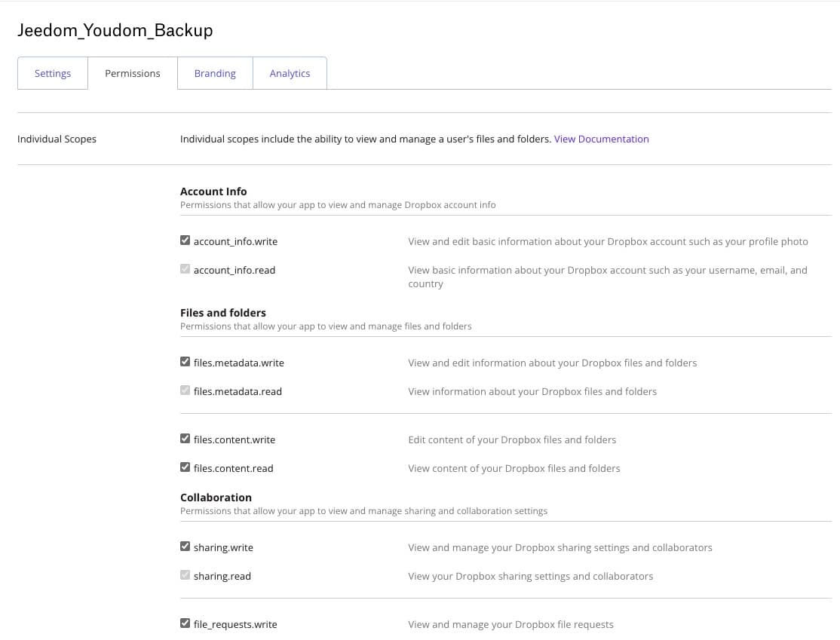This screenshot has height=640, width=840.
Task: Click 'View and edit information about your Dropbox files'
Action: 552,363
